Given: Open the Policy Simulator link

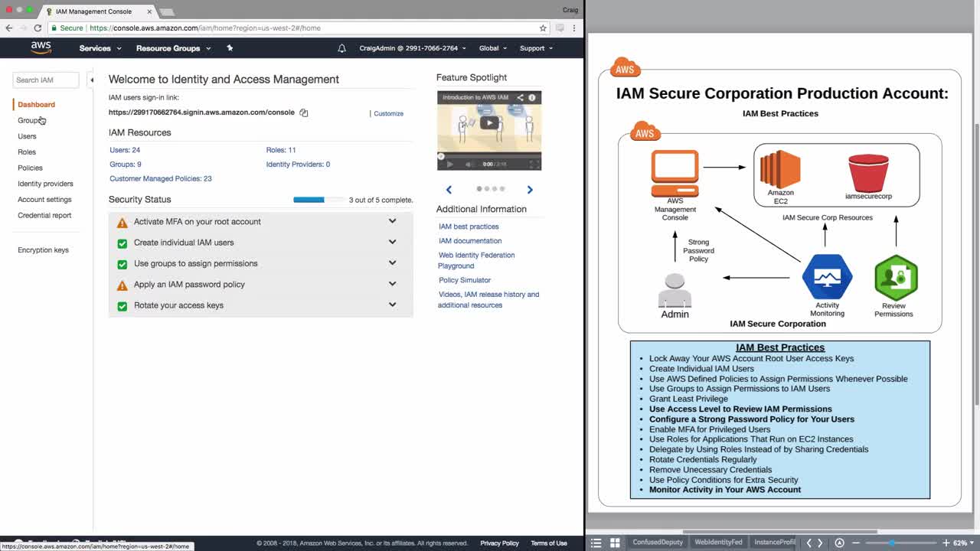Looking at the screenshot, I should (x=465, y=280).
